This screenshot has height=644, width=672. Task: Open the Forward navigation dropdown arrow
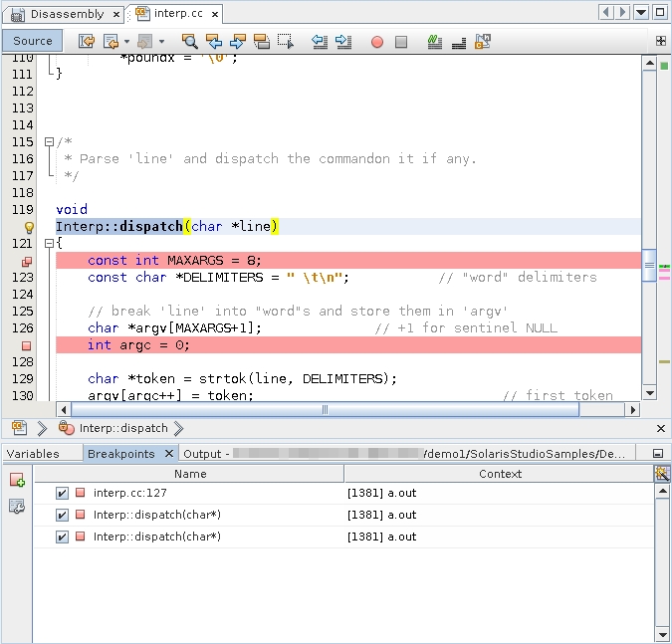coord(161,42)
